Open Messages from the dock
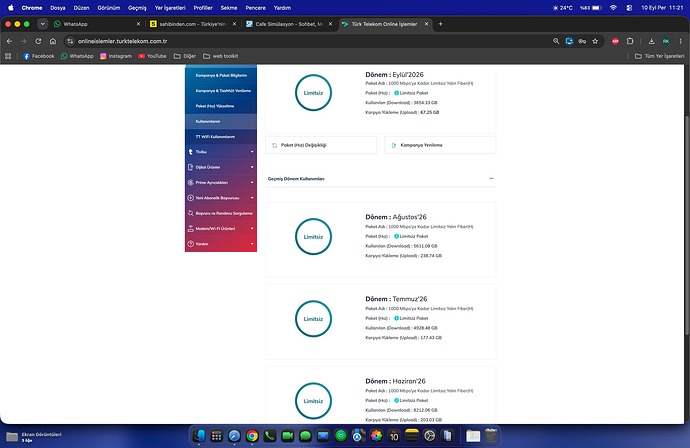Screen dimensions: 690x448 click(x=305, y=436)
